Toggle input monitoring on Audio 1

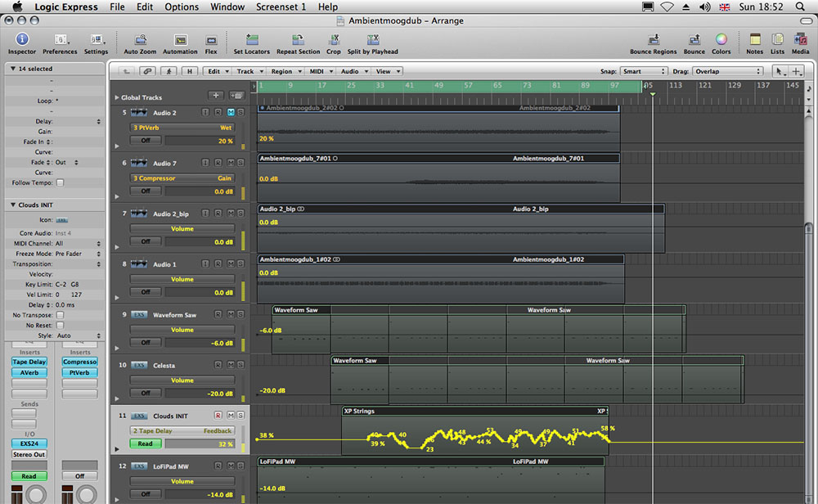[205, 264]
